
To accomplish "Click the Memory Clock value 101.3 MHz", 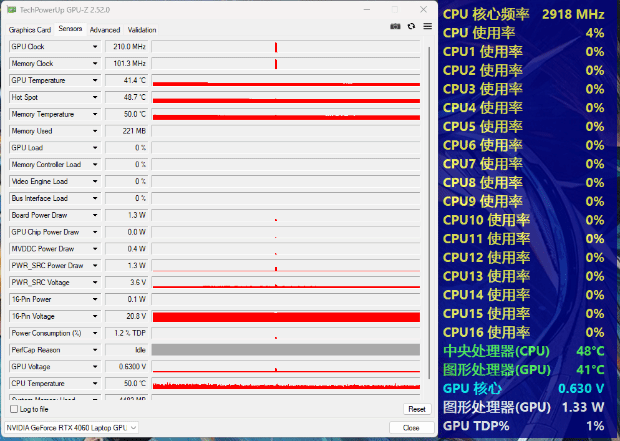I will pos(127,63).
